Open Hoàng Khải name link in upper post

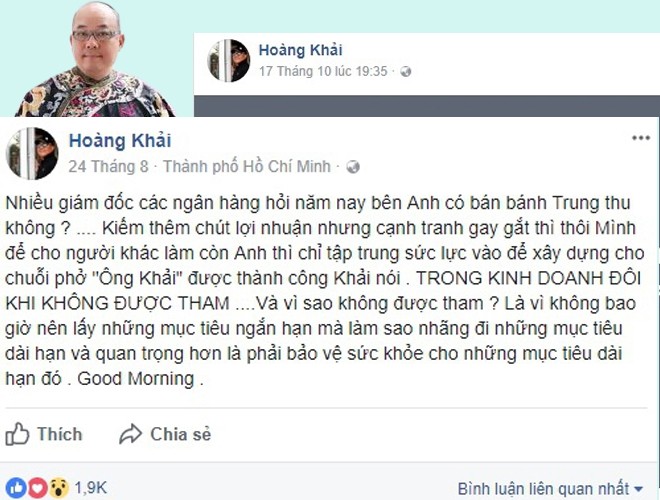(x=300, y=50)
